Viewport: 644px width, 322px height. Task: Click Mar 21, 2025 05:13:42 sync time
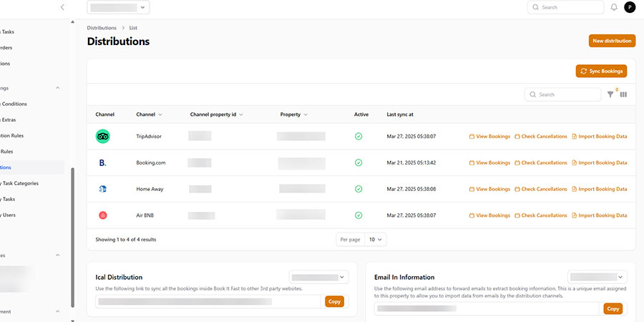click(x=411, y=162)
